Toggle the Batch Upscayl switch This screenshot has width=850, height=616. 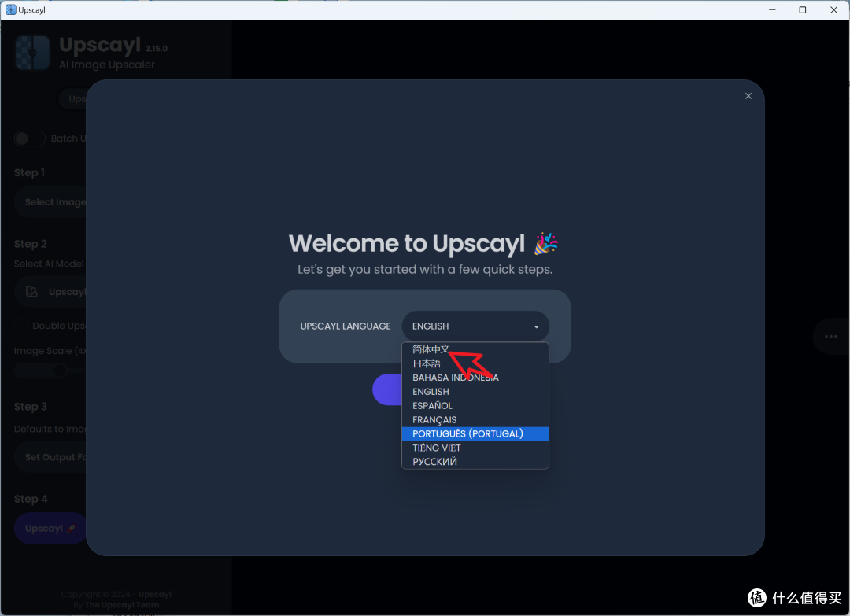point(30,138)
